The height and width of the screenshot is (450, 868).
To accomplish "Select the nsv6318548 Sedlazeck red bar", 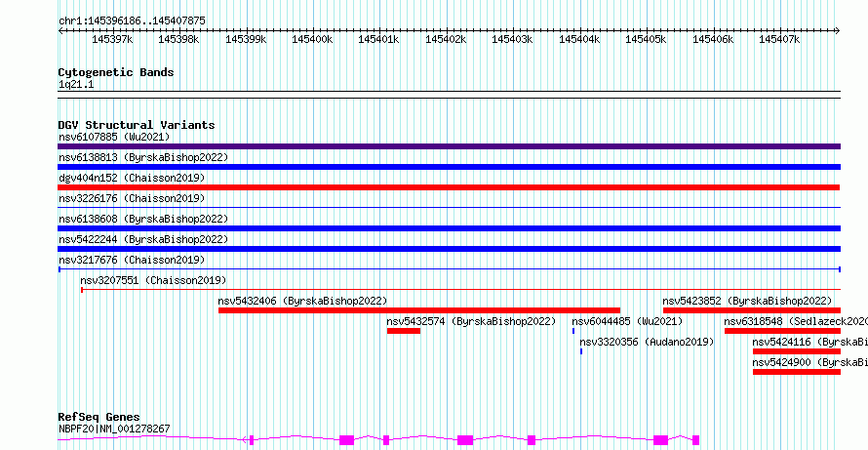I will coord(783,331).
